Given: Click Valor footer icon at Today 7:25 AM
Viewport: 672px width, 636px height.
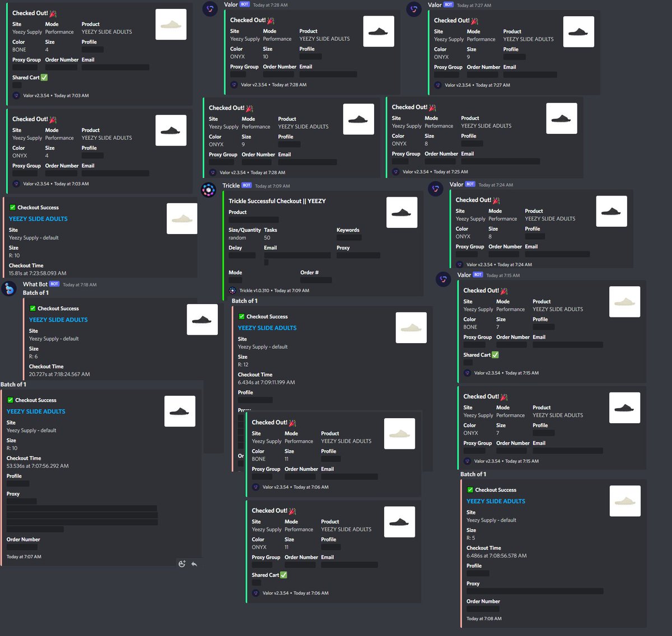Looking at the screenshot, I should (x=396, y=172).
